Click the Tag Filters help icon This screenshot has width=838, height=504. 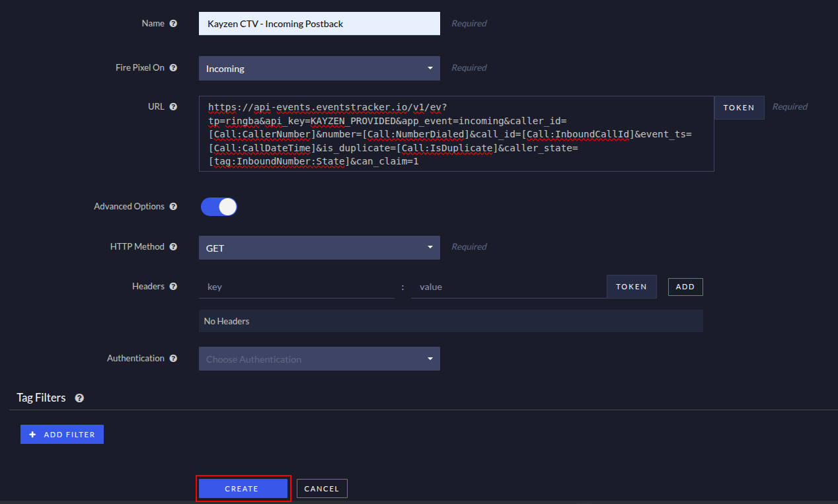pos(79,398)
